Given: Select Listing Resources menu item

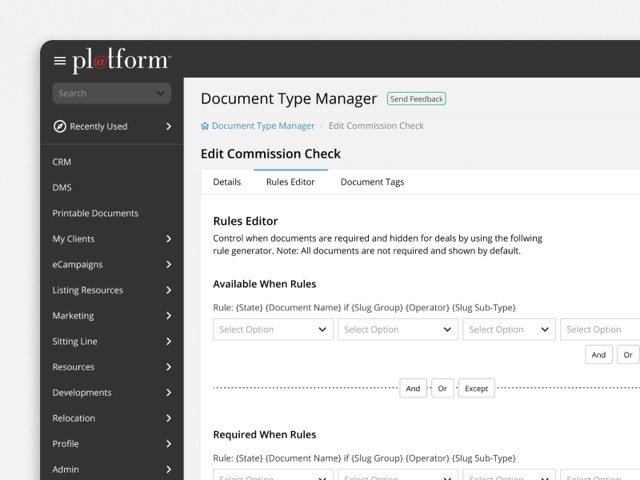Looking at the screenshot, I should click(x=88, y=290).
